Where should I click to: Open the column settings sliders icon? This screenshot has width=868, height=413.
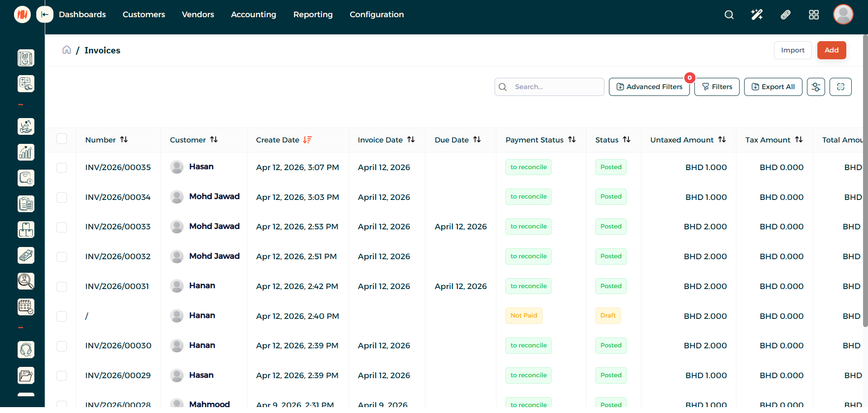[x=816, y=87]
